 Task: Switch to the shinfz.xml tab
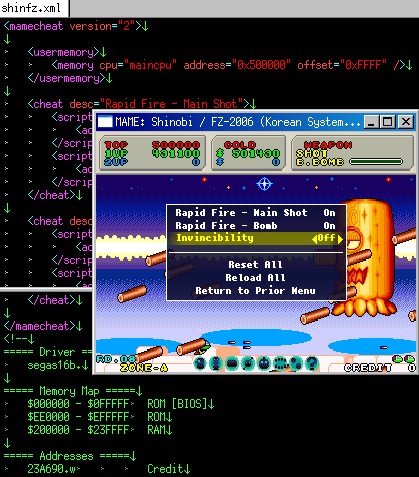click(31, 8)
